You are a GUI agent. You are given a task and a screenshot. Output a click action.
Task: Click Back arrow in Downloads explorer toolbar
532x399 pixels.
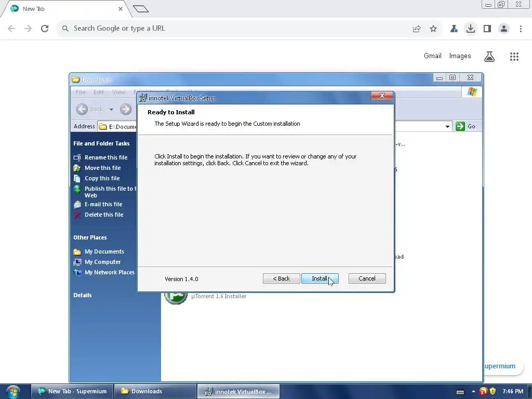(x=82, y=109)
